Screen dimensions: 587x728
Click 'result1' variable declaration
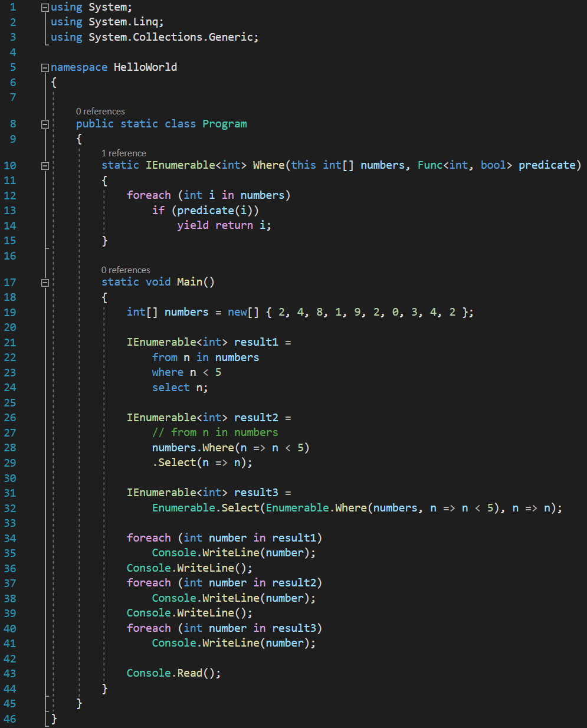point(256,342)
